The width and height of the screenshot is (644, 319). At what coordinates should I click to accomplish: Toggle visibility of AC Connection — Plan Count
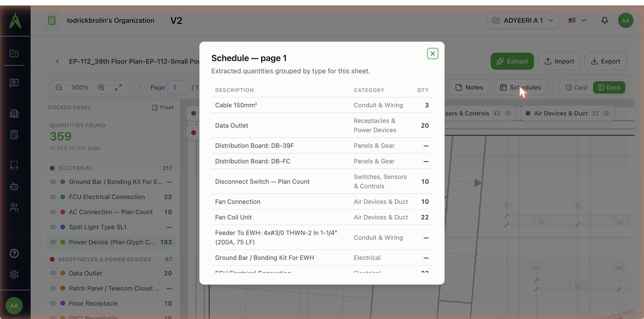coord(53,212)
